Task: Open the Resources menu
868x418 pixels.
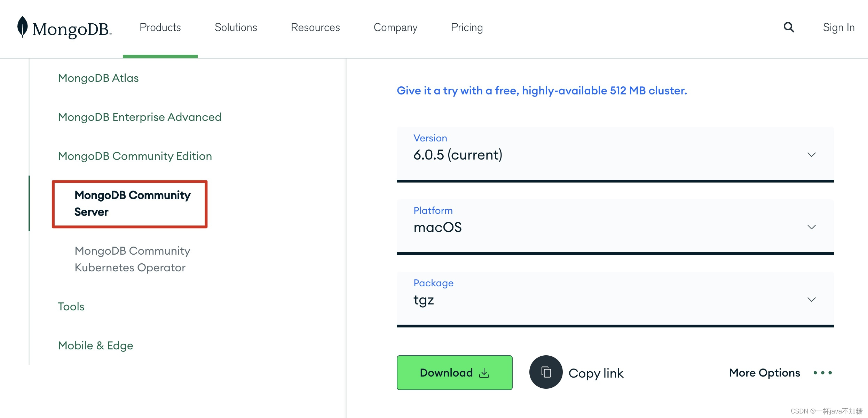Action: (x=315, y=27)
